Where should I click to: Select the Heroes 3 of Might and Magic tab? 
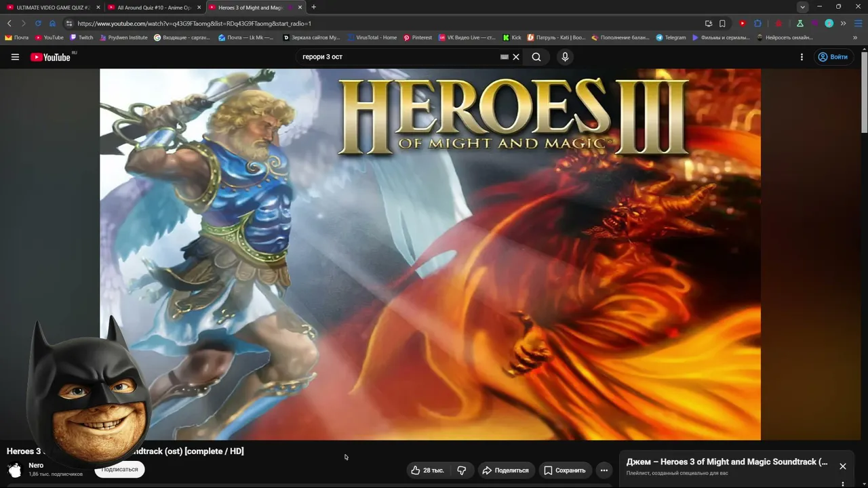(x=255, y=7)
